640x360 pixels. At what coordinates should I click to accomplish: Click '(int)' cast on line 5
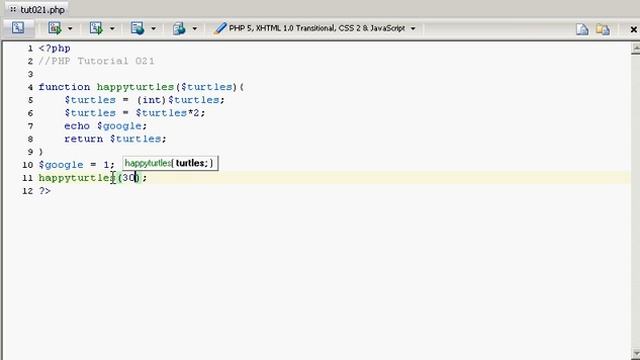click(151, 100)
